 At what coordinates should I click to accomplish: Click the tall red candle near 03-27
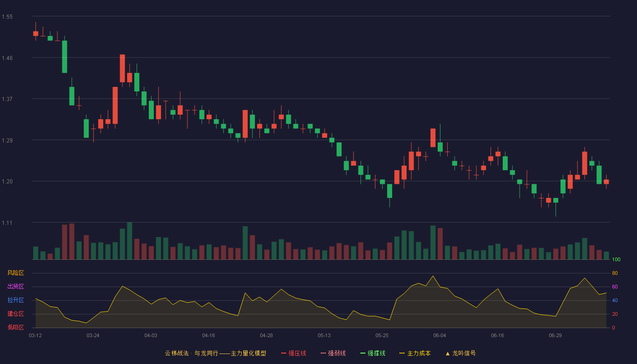[x=115, y=105]
